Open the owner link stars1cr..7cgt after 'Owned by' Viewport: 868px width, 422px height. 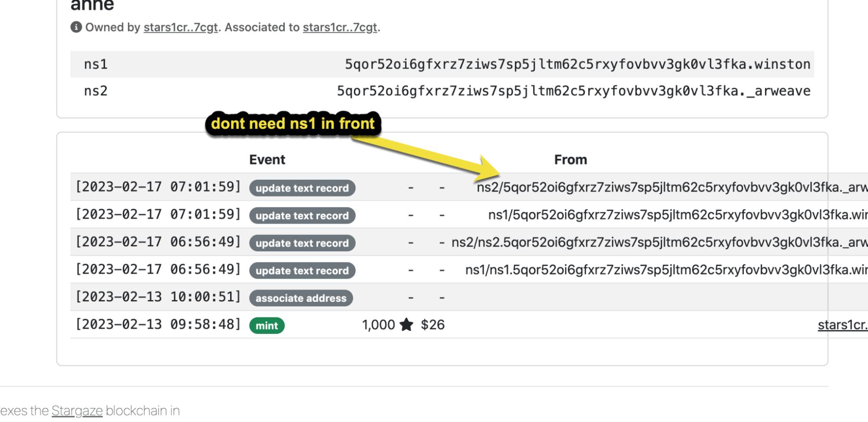[180, 27]
